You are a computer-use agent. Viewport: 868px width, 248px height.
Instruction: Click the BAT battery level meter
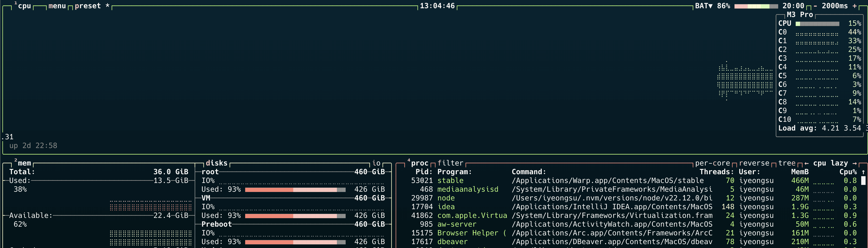(756, 6)
